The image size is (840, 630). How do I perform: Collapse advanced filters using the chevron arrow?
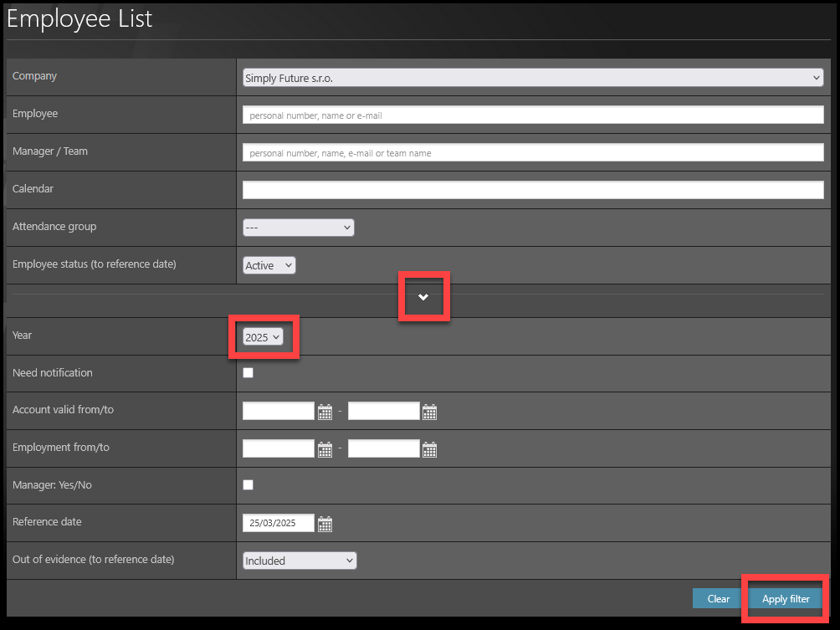pyautogui.click(x=423, y=297)
